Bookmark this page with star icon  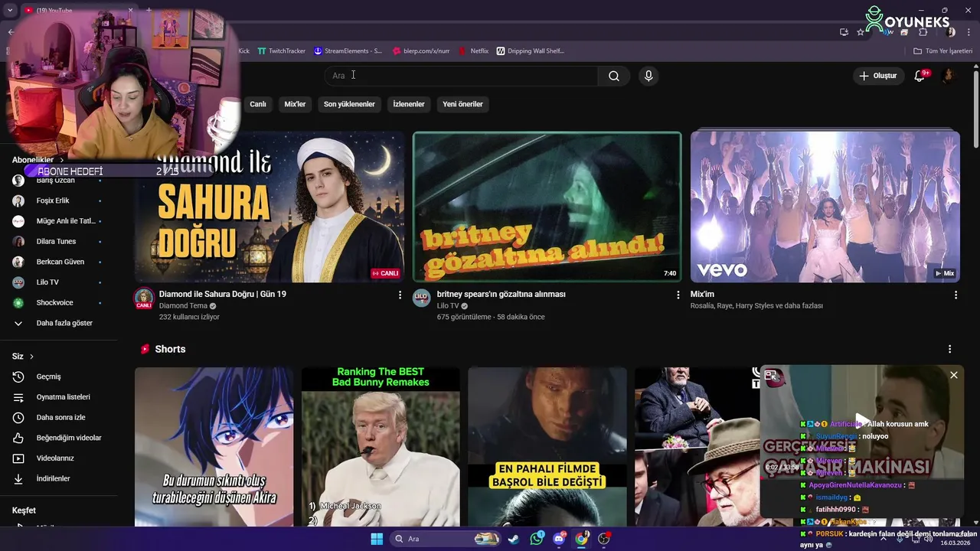[x=861, y=32]
